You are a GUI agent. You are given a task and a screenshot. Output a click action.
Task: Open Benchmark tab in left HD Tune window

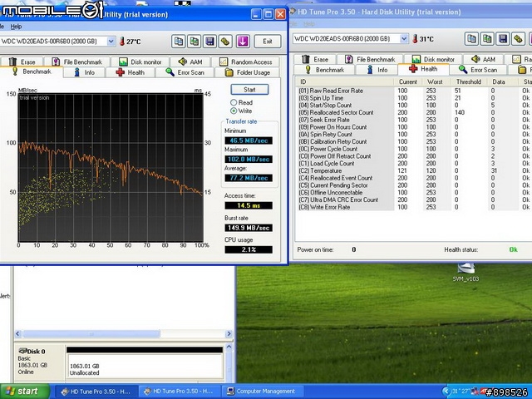pyautogui.click(x=32, y=71)
